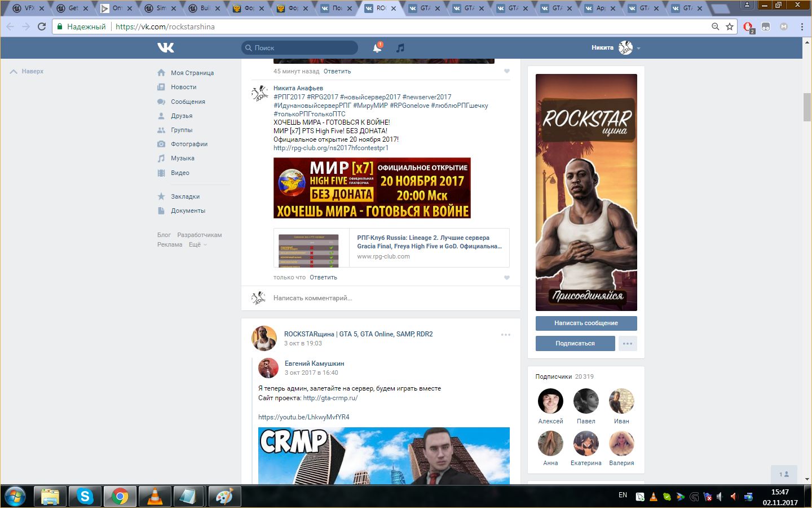Viewport: 812px width, 508px height.
Task: Open the Документы section
Action: (x=188, y=211)
